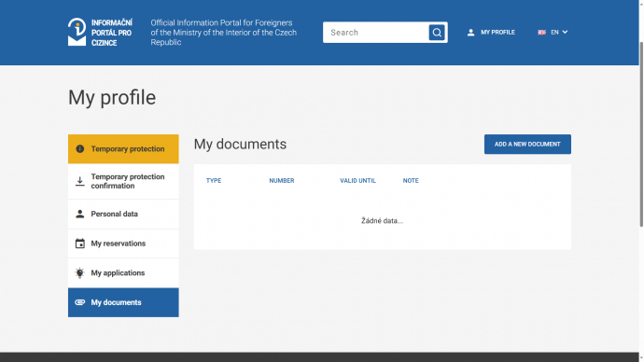644x362 pixels.
Task: Click ADD A NEW DOCUMENT button
Action: (527, 144)
